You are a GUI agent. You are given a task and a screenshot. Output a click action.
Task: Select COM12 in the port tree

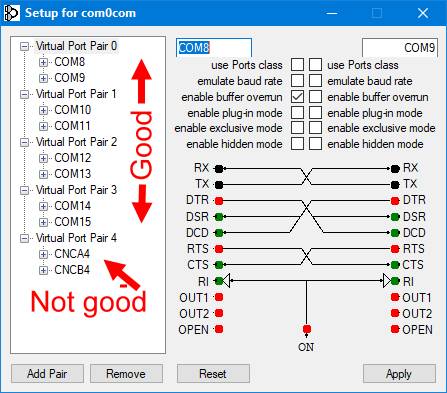[72, 158]
